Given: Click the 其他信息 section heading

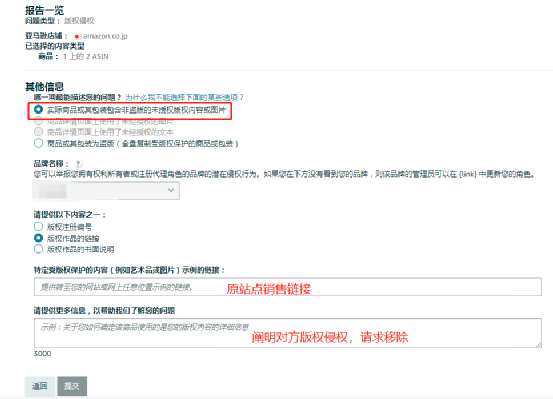Looking at the screenshot, I should click(44, 86).
